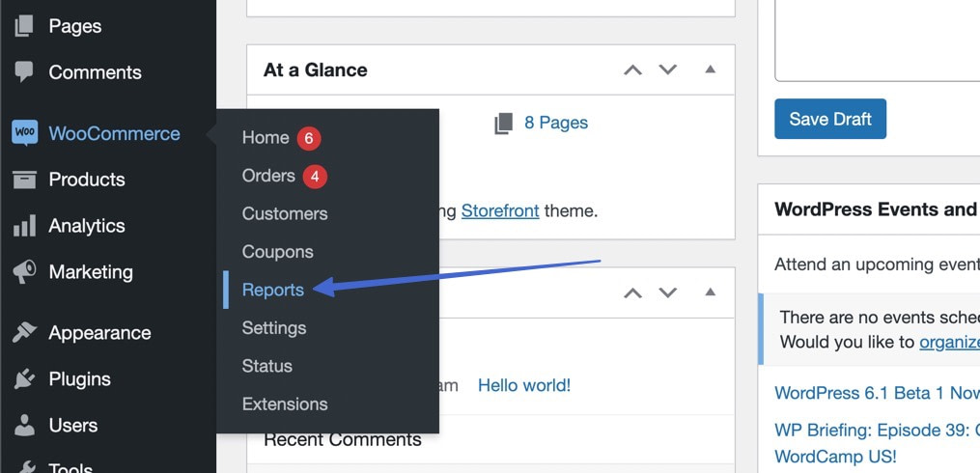The height and width of the screenshot is (473, 980).
Task: Open the Hello world! post link
Action: [523, 385]
